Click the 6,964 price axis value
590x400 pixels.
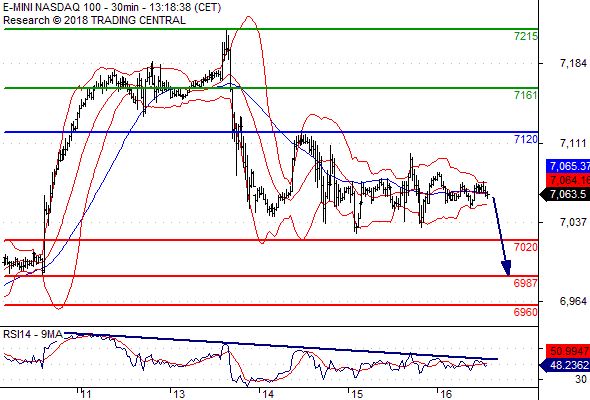click(573, 301)
